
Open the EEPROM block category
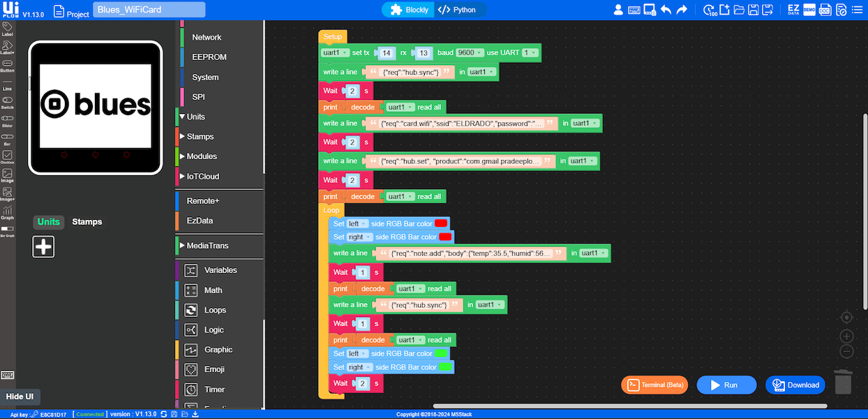coord(209,57)
